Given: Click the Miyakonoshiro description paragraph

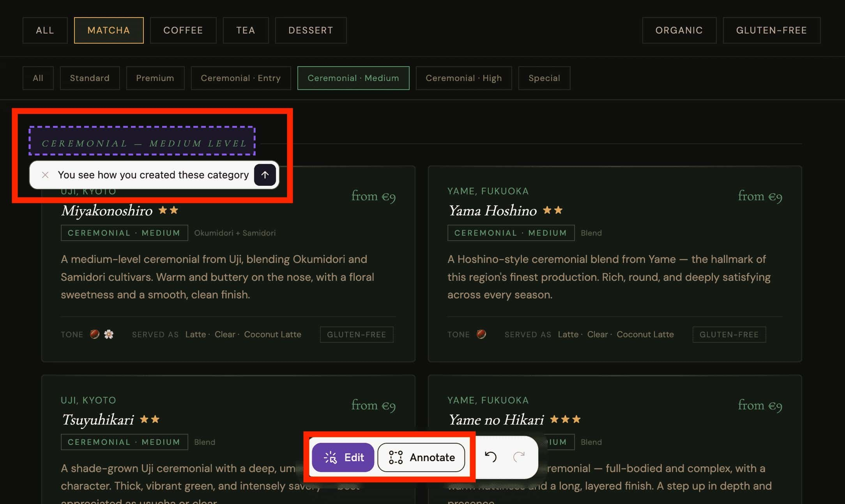Looking at the screenshot, I should pyautogui.click(x=217, y=277).
